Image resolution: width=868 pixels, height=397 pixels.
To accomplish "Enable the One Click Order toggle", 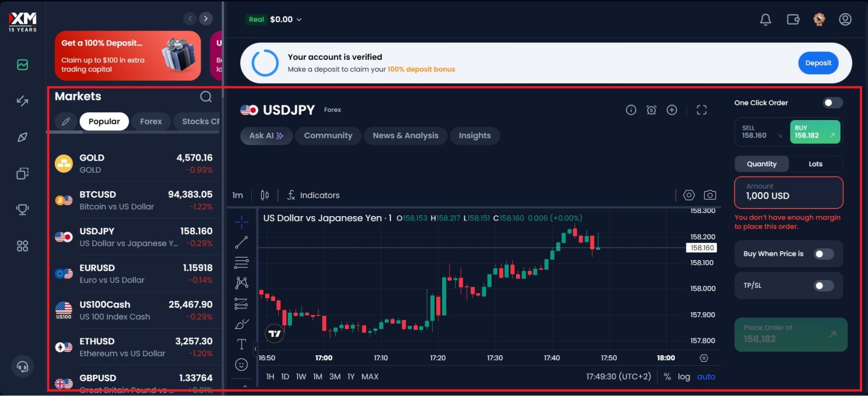I will pyautogui.click(x=832, y=103).
